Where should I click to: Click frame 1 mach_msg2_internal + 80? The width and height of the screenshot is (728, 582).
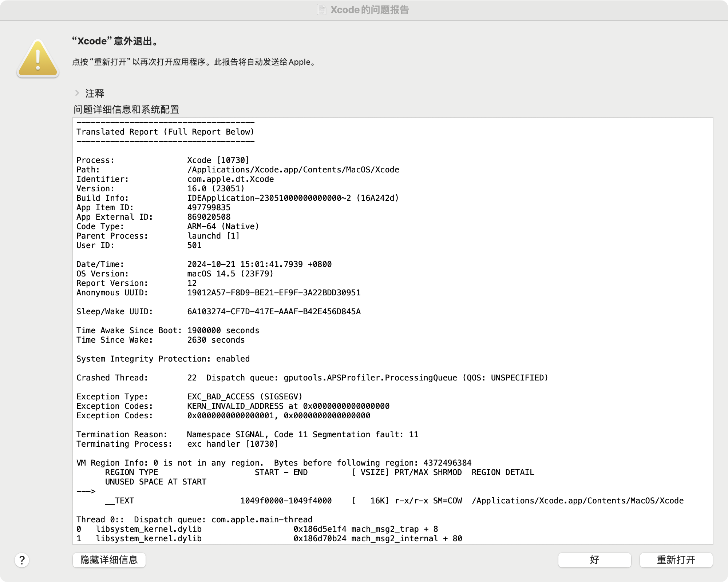coord(269,538)
